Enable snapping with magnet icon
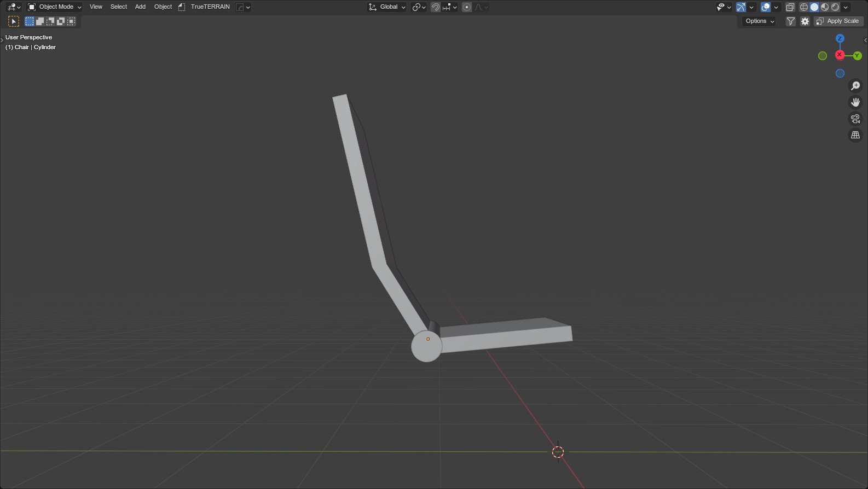Screen dimensions: 868x489 436,7
